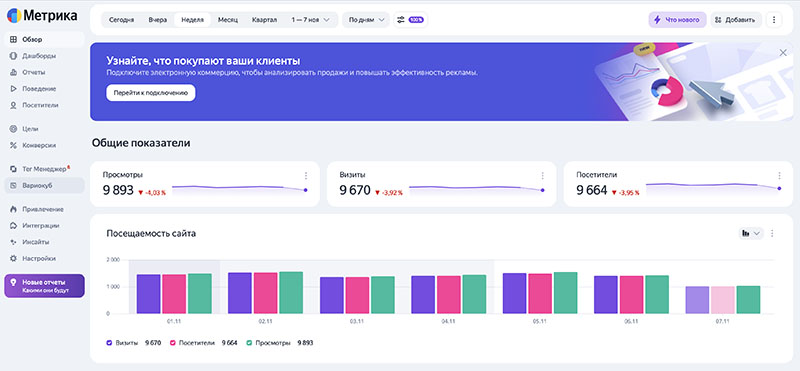Click the Интеграции sidebar icon
Viewport: 800px width, 371px height.
[x=13, y=226]
